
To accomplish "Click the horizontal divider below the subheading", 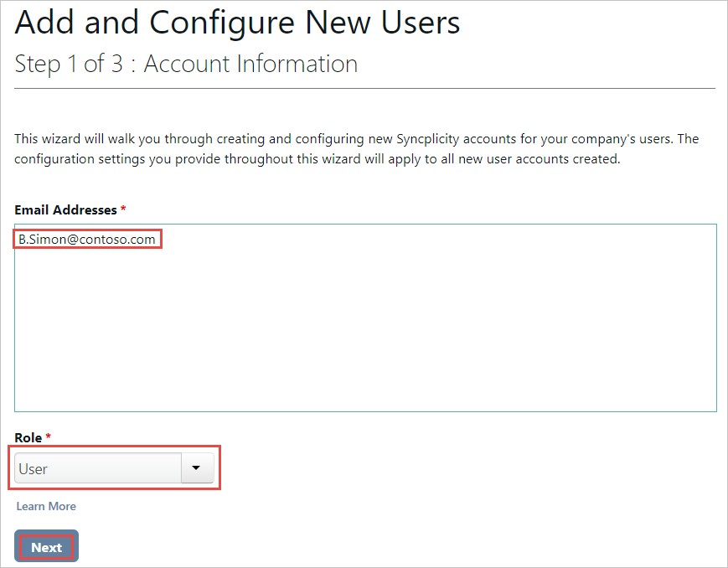I will [x=364, y=88].
